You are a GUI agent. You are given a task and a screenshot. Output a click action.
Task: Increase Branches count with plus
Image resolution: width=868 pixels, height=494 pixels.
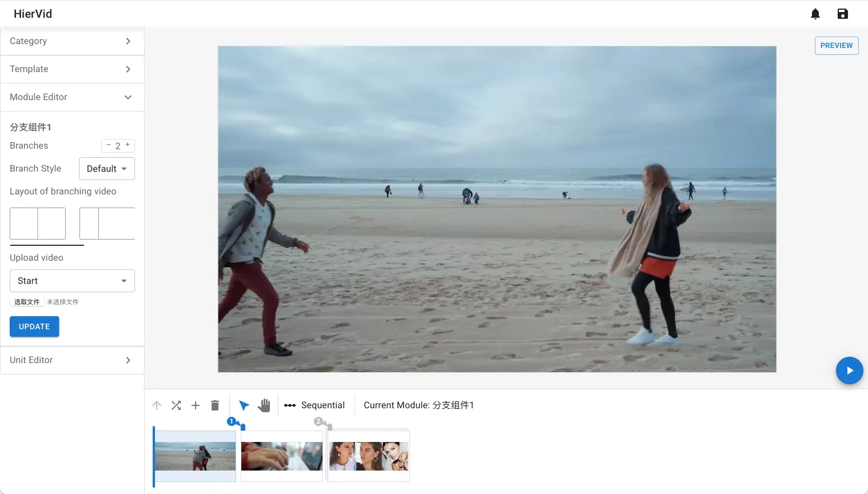click(x=128, y=145)
